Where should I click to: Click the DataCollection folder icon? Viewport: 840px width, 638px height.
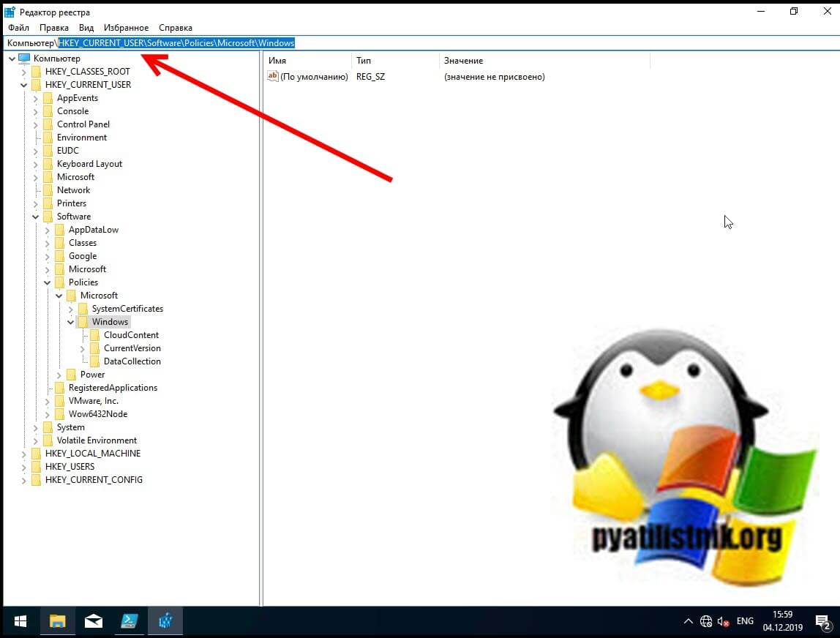95,361
